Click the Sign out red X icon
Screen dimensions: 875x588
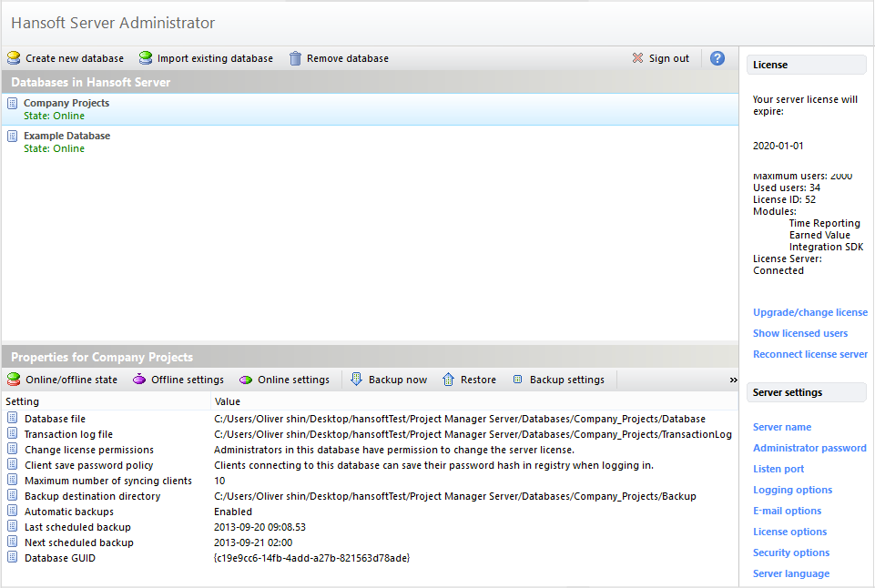pos(637,58)
